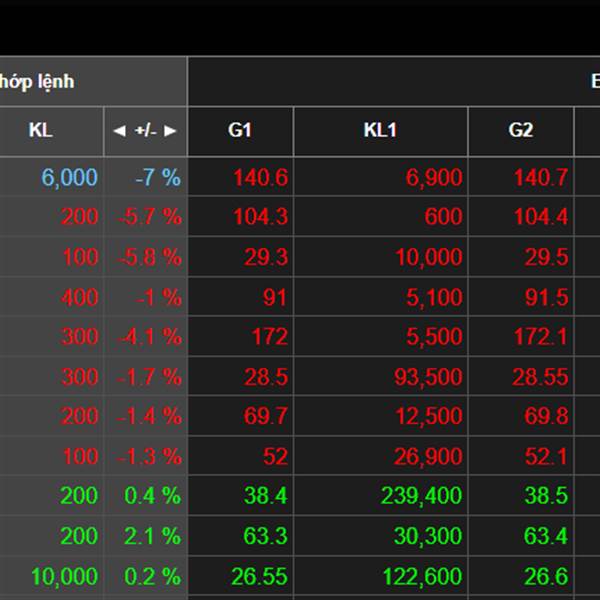Click KL1 volume 93,500
Viewport: 600px width, 600px height.
[x=429, y=377]
